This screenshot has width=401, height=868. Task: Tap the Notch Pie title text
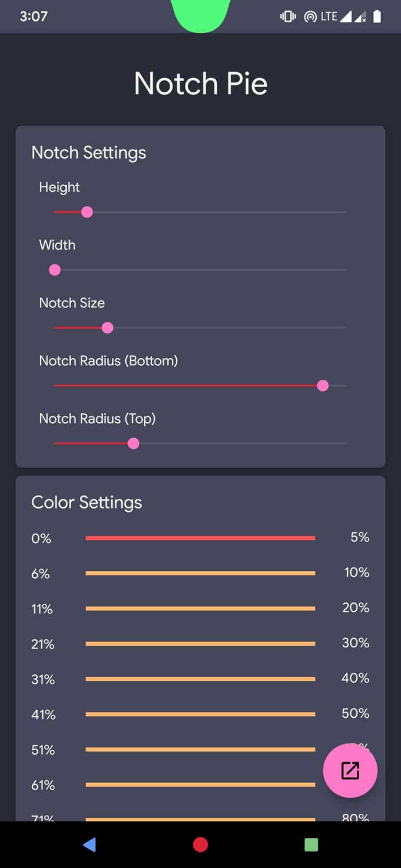click(200, 83)
